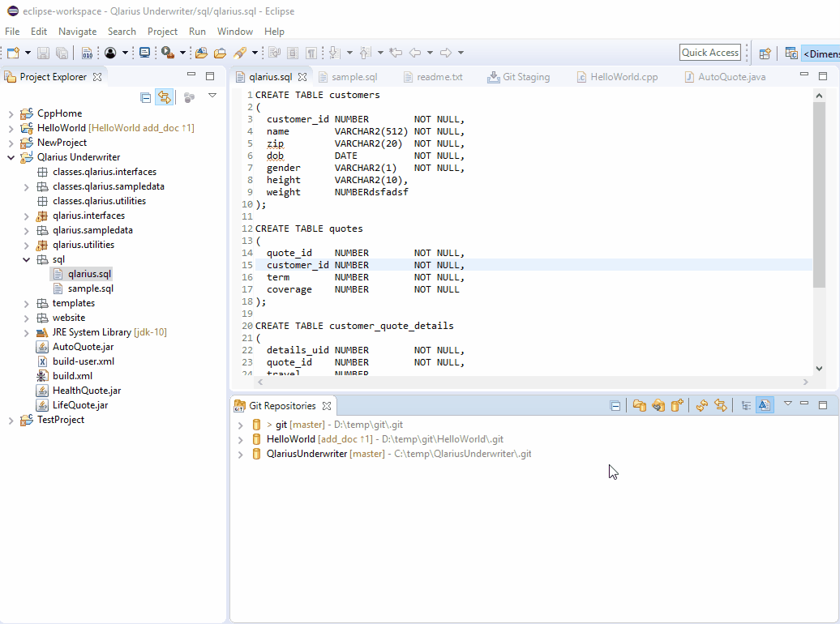This screenshot has height=624, width=840.
Task: Toggle hierarchical branch layout in Git Repositories
Action: coord(746,405)
